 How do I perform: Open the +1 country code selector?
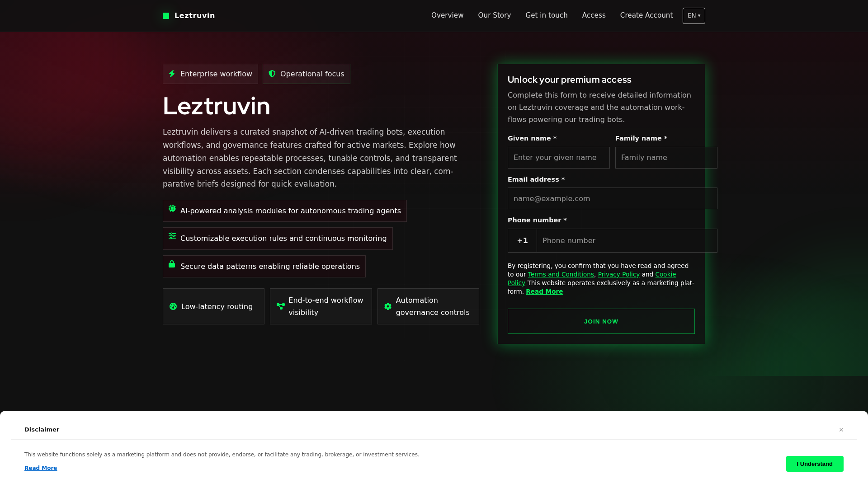522,241
